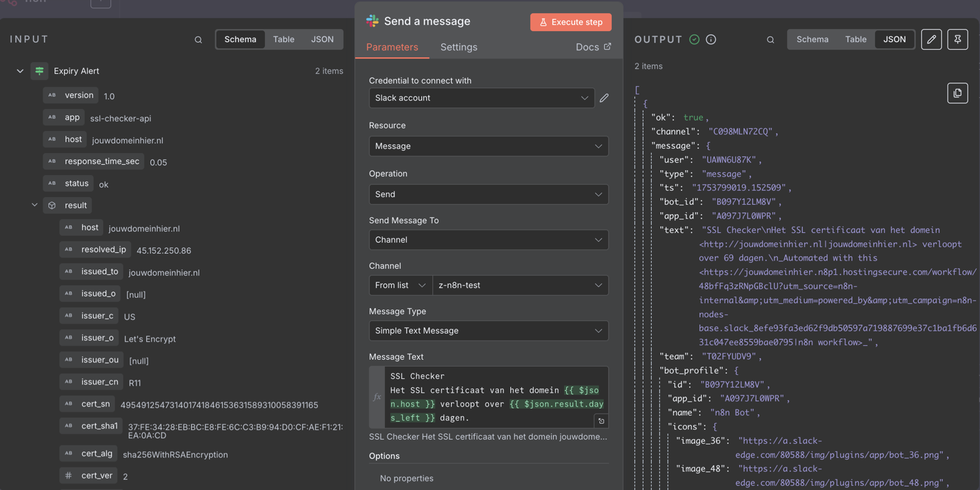Click the issued_to field under result

click(92, 272)
